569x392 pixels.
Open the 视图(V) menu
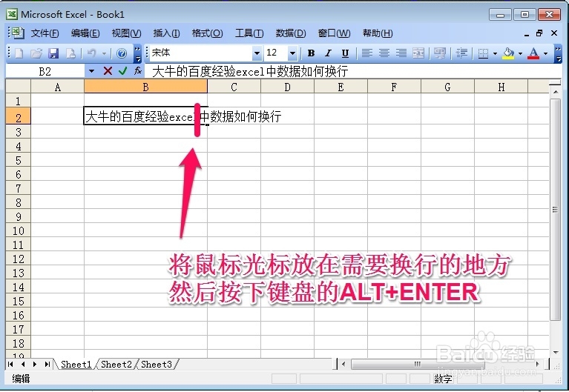[126, 33]
